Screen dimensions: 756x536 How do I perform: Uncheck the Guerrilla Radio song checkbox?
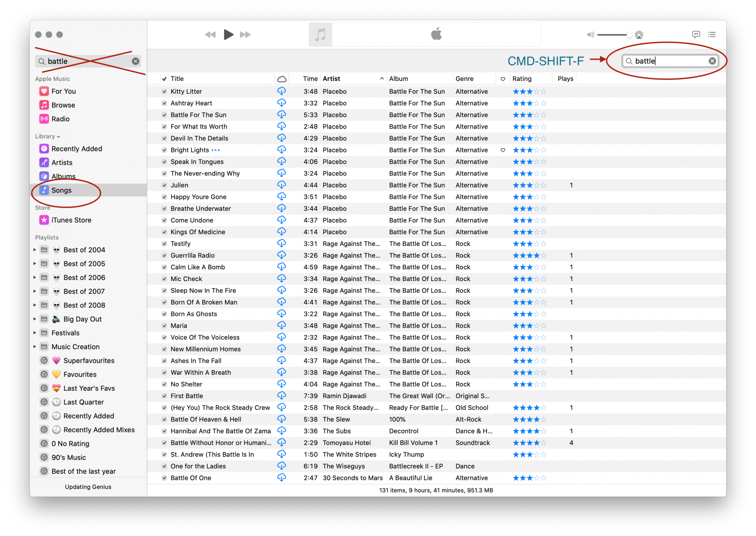point(164,256)
